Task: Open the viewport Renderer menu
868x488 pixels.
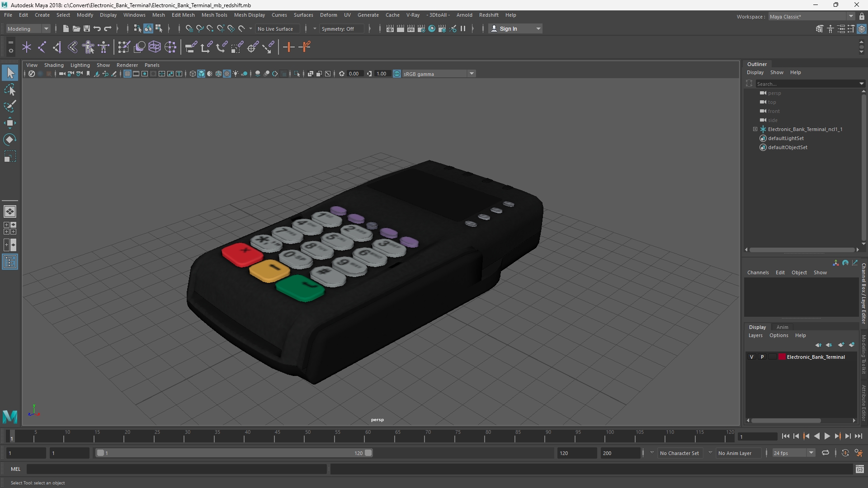Action: point(127,65)
